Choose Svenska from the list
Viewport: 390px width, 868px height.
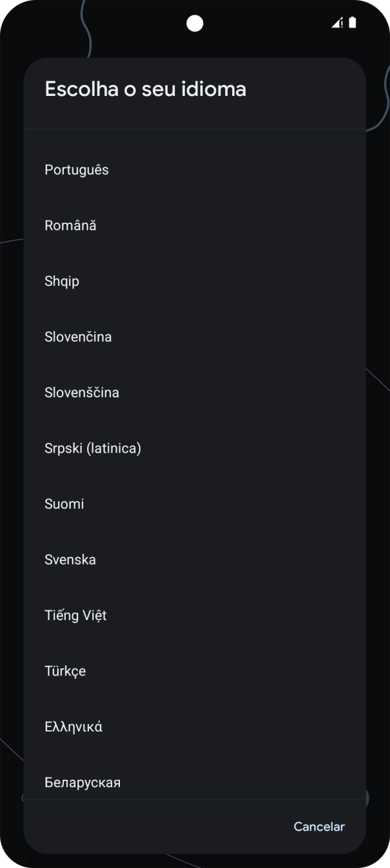point(195,560)
